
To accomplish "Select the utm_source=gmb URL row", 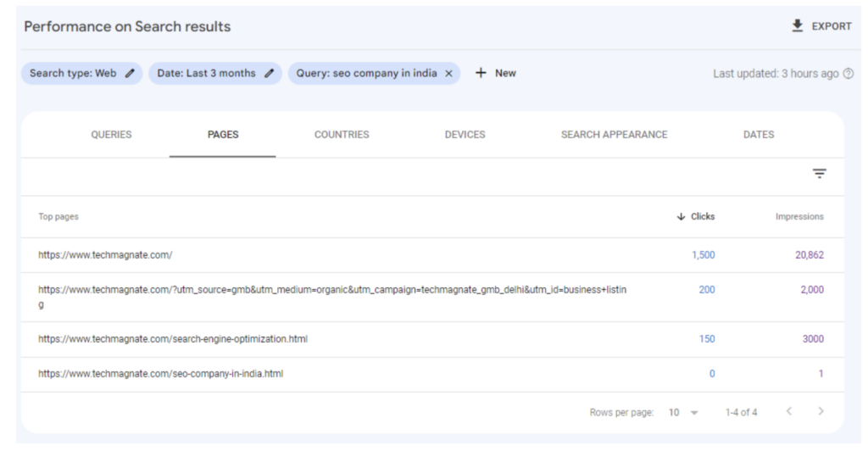I will tap(433, 298).
